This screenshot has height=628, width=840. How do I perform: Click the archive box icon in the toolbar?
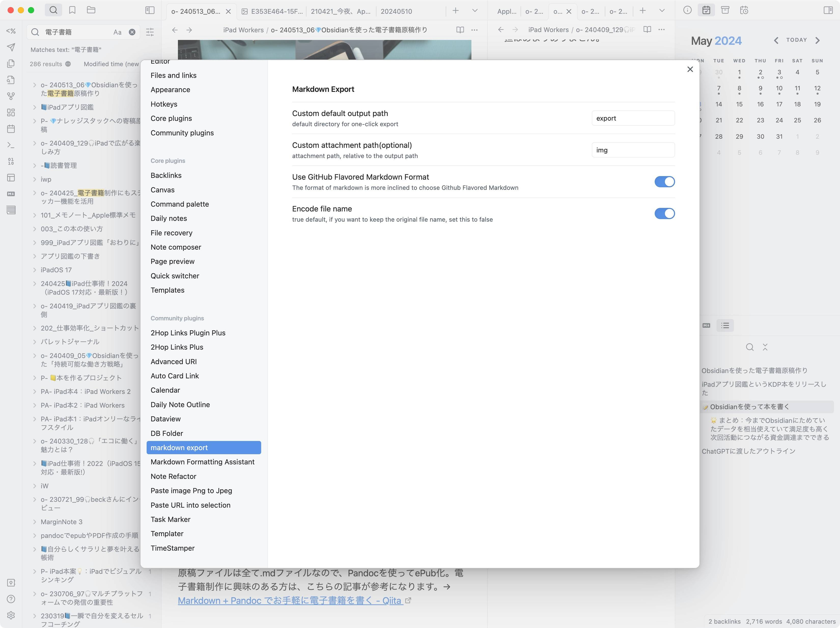(726, 10)
